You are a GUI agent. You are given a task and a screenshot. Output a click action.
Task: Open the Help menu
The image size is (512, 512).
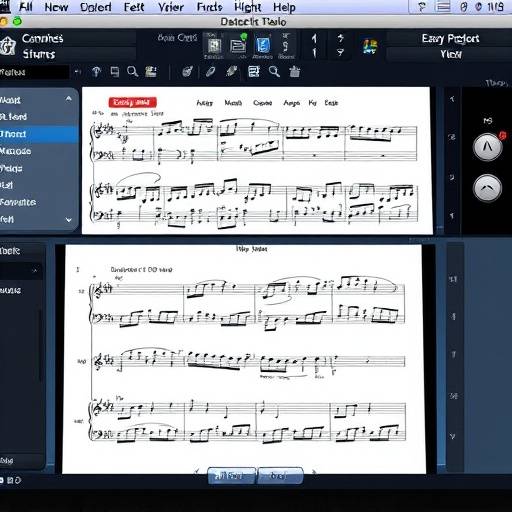click(284, 7)
